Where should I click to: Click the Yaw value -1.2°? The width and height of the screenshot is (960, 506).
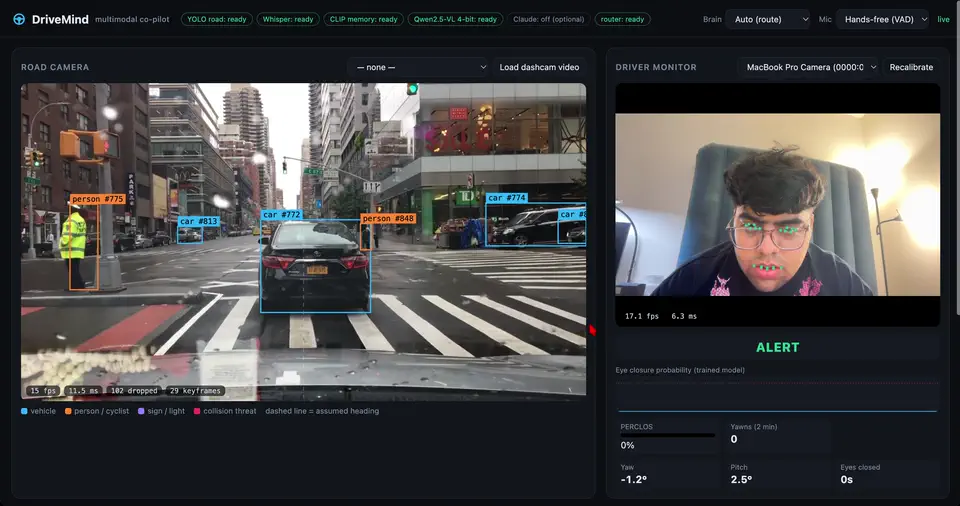tap(634, 480)
